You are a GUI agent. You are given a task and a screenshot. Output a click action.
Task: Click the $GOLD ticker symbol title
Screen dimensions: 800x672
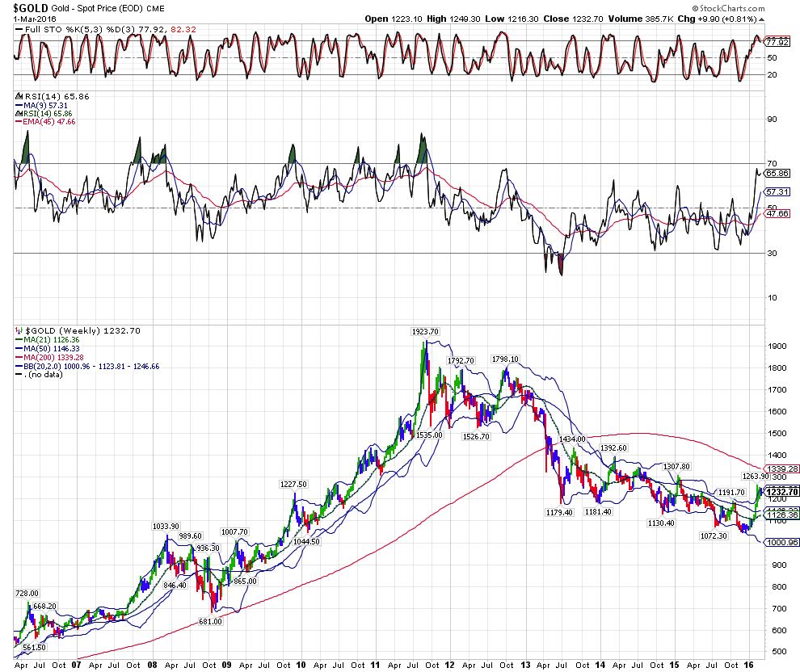[31, 6]
